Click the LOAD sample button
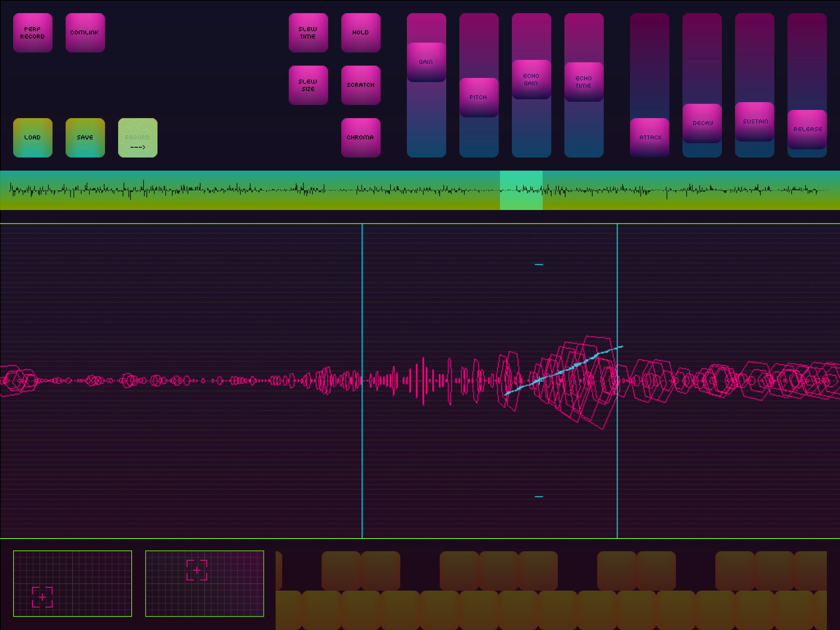The image size is (840, 630). (x=33, y=138)
